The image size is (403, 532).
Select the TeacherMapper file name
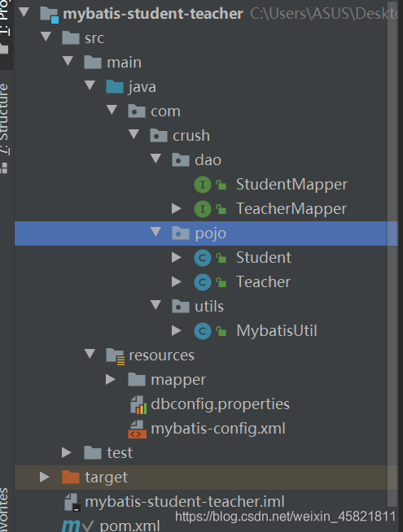click(x=291, y=209)
